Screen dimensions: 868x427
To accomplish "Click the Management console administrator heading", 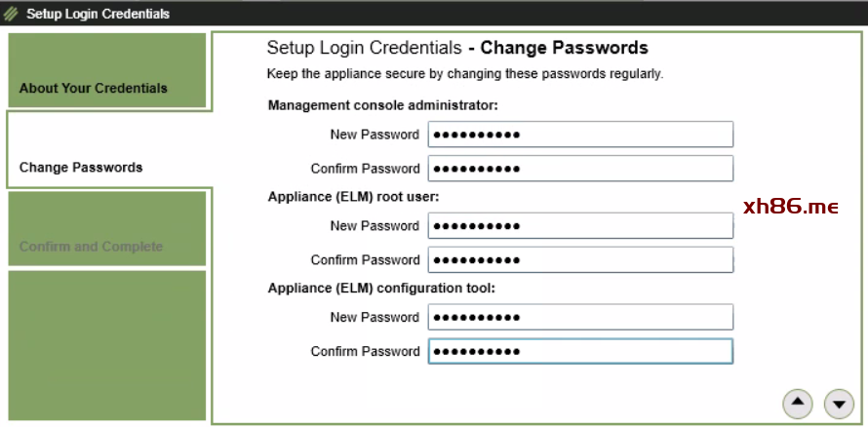I will click(383, 105).
